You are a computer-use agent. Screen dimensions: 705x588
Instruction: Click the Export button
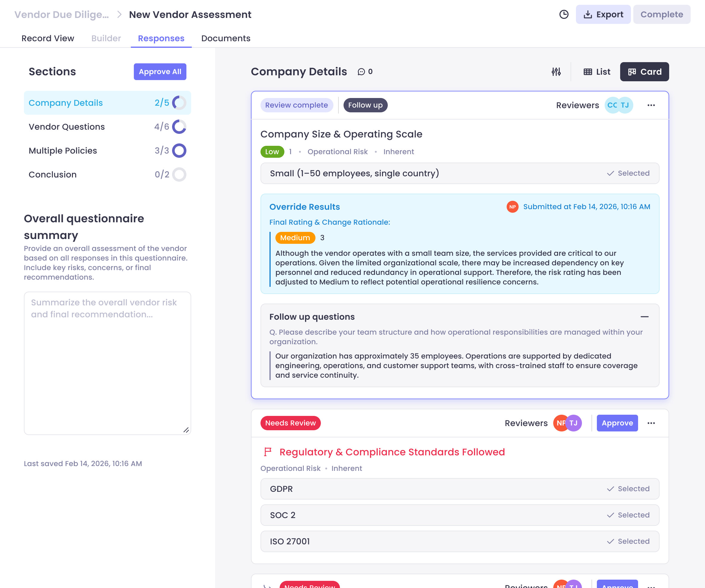(603, 14)
